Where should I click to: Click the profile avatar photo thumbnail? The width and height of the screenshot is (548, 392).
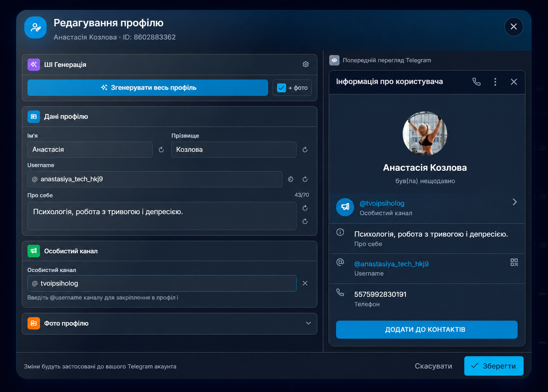425,133
